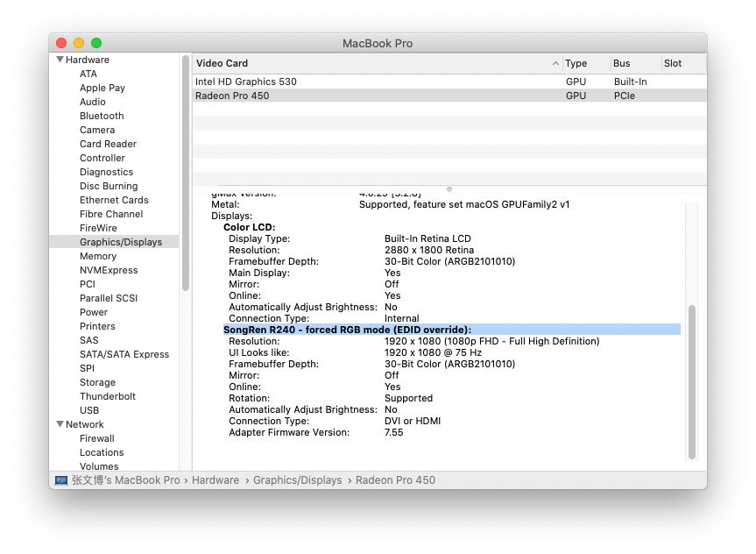Select Camera in the sidebar
Viewport: 756px width, 554px height.
pyautogui.click(x=97, y=130)
